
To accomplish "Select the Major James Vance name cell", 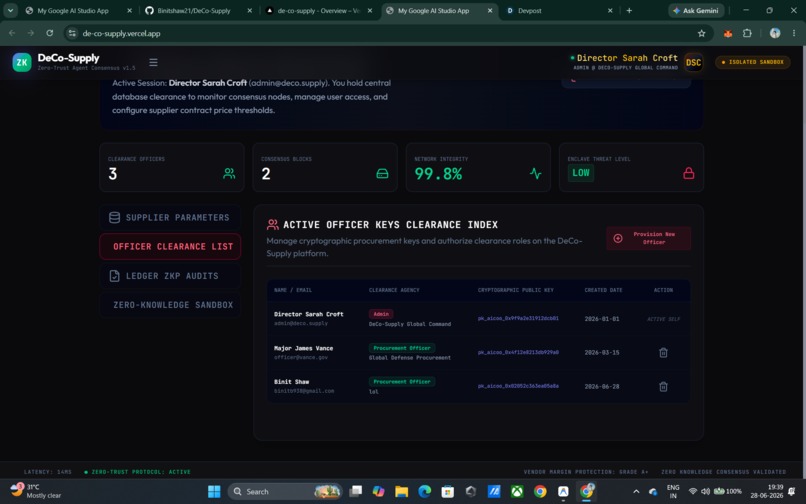I will click(303, 348).
